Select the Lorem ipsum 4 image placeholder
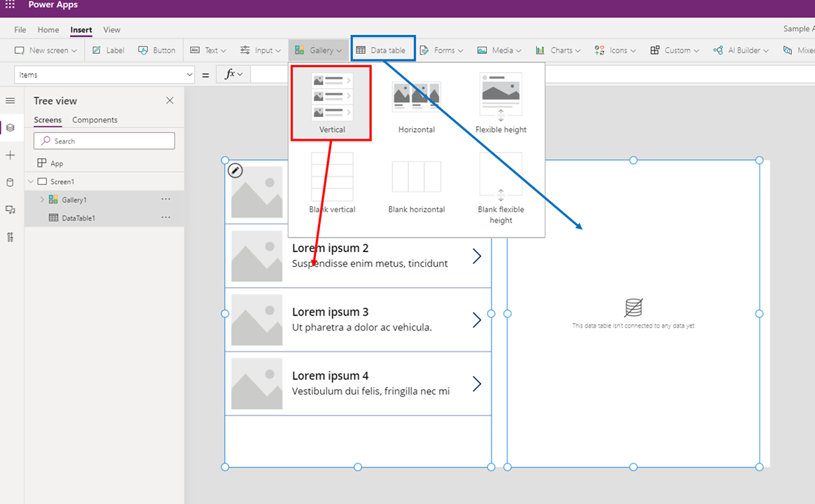This screenshot has width=815, height=504. [257, 384]
